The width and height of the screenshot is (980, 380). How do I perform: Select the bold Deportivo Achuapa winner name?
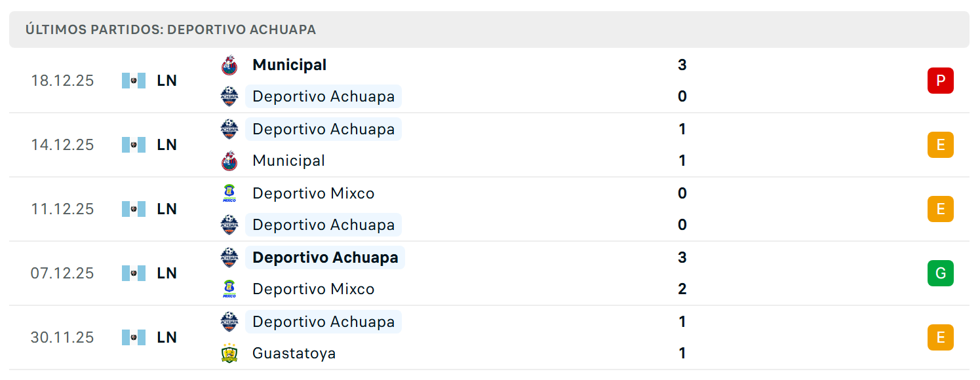(x=325, y=257)
